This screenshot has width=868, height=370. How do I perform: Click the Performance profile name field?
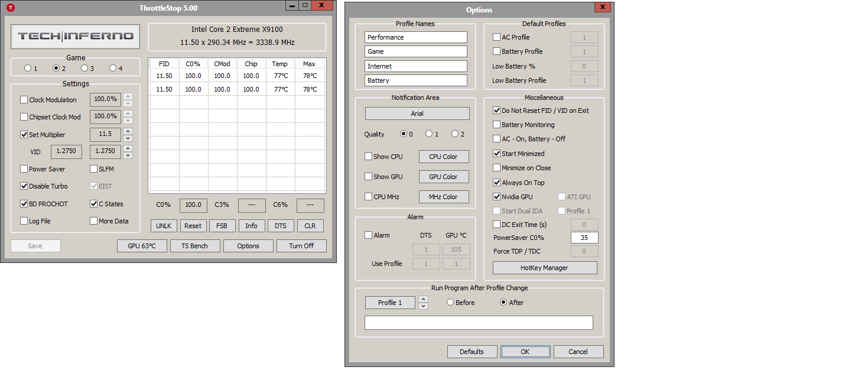416,37
